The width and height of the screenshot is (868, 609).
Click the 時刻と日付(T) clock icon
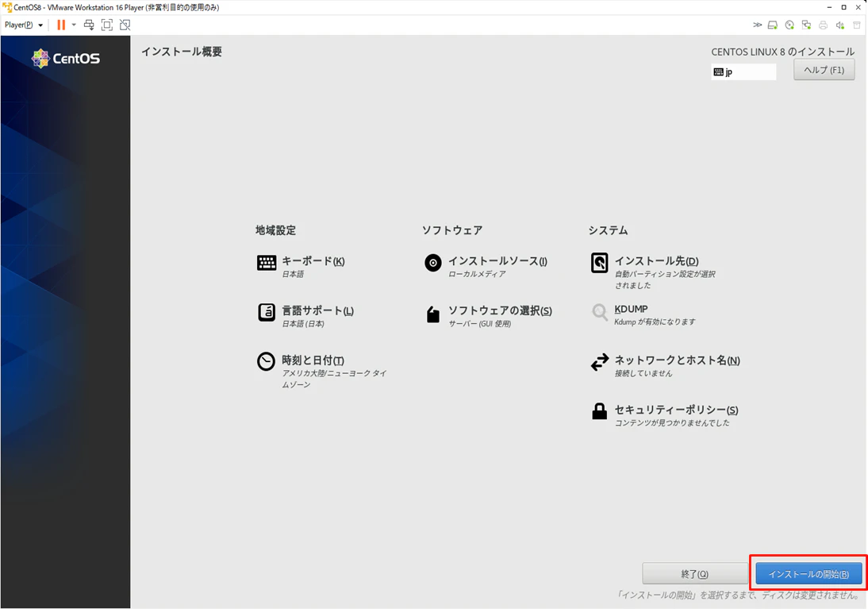267,361
